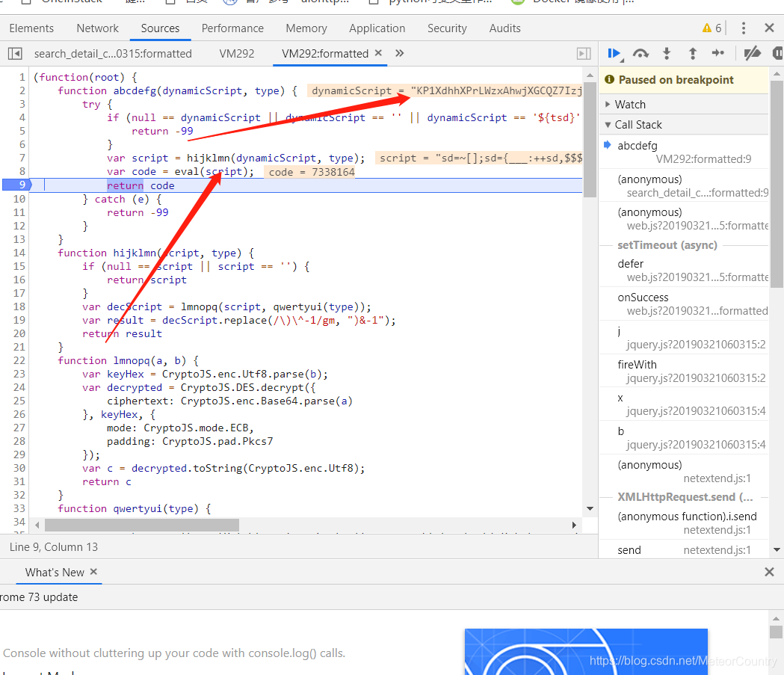Click the Step debugger arrow icon
This screenshot has height=675, width=784.
(x=718, y=53)
